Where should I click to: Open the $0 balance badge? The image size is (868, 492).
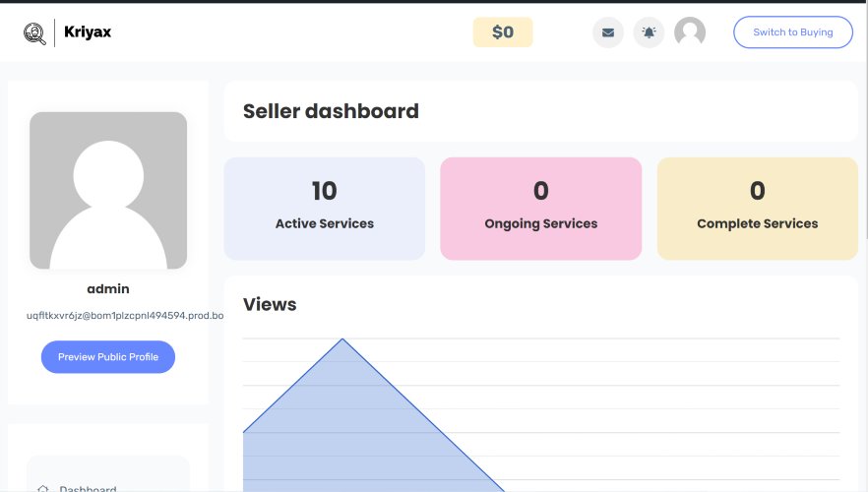pos(503,32)
